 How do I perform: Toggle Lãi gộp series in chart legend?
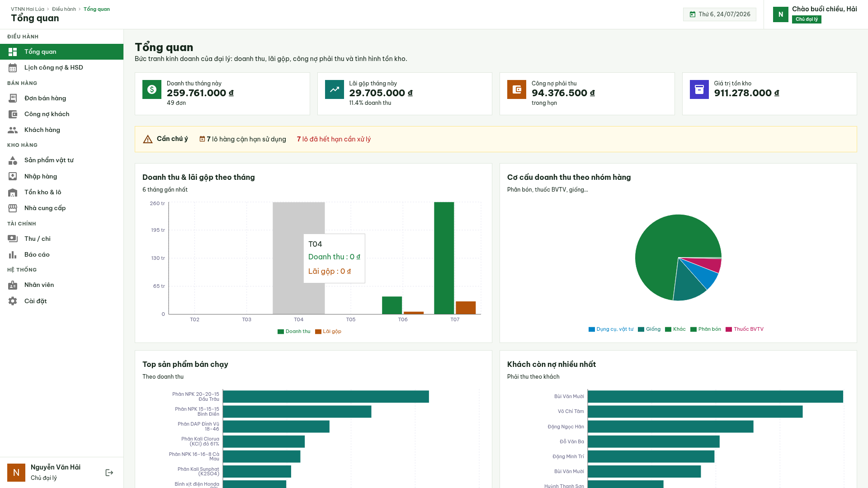pyautogui.click(x=328, y=332)
